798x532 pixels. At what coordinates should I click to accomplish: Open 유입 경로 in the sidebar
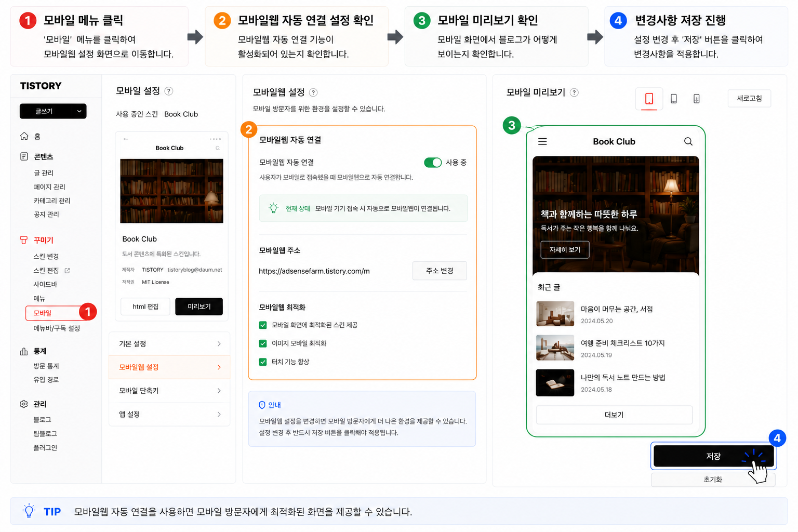pyautogui.click(x=46, y=380)
